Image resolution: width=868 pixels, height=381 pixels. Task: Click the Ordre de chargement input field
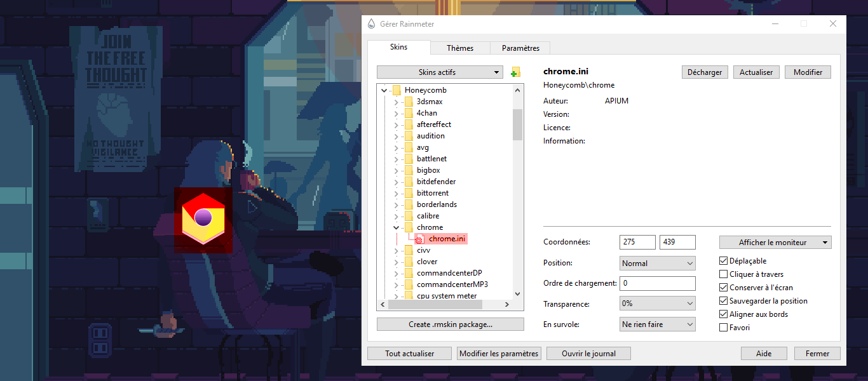[658, 283]
